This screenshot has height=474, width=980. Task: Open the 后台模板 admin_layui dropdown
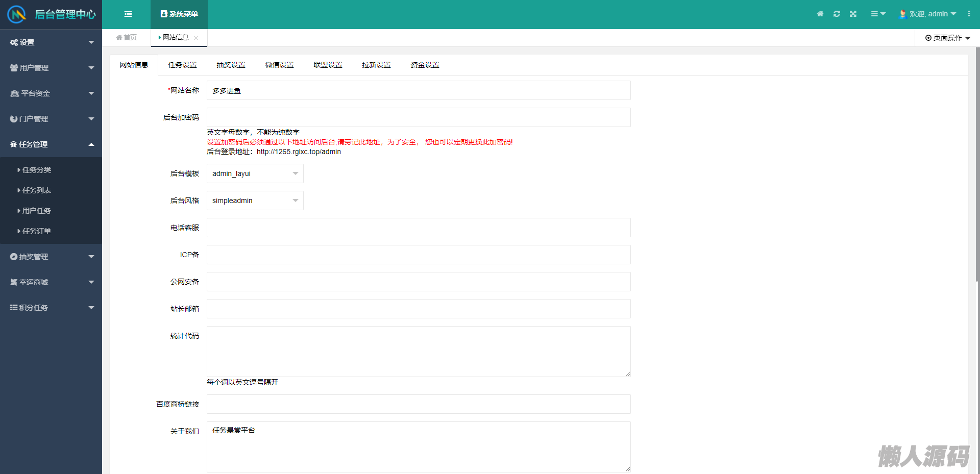[x=255, y=173]
